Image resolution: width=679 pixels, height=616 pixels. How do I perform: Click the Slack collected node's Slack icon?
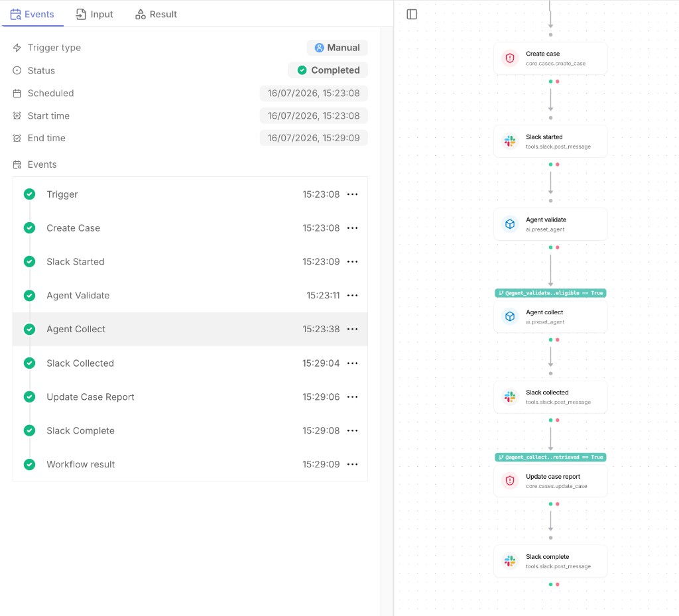pyautogui.click(x=510, y=397)
